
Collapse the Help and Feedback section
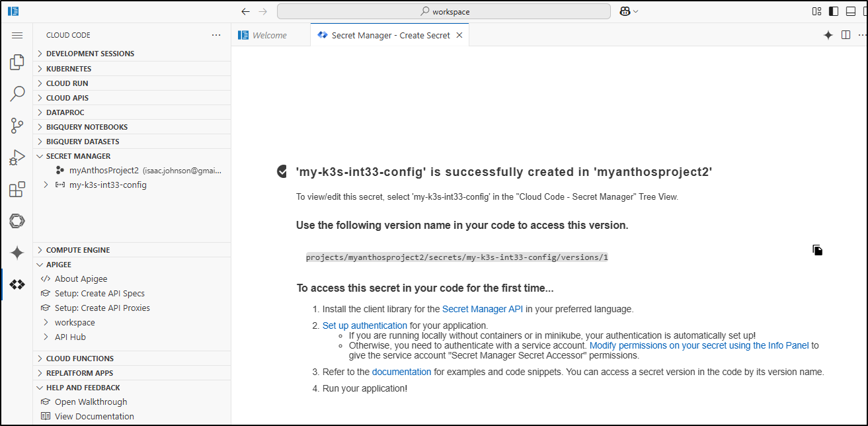click(132, 388)
